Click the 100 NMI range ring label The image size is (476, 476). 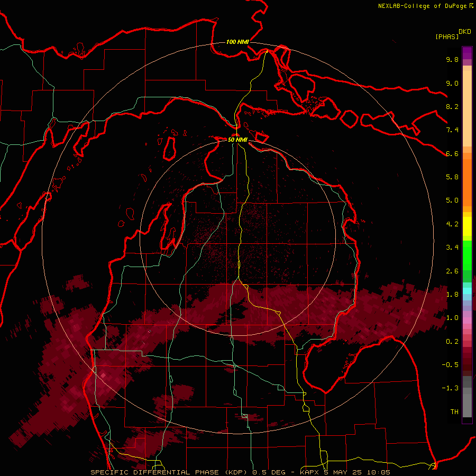tap(237, 42)
